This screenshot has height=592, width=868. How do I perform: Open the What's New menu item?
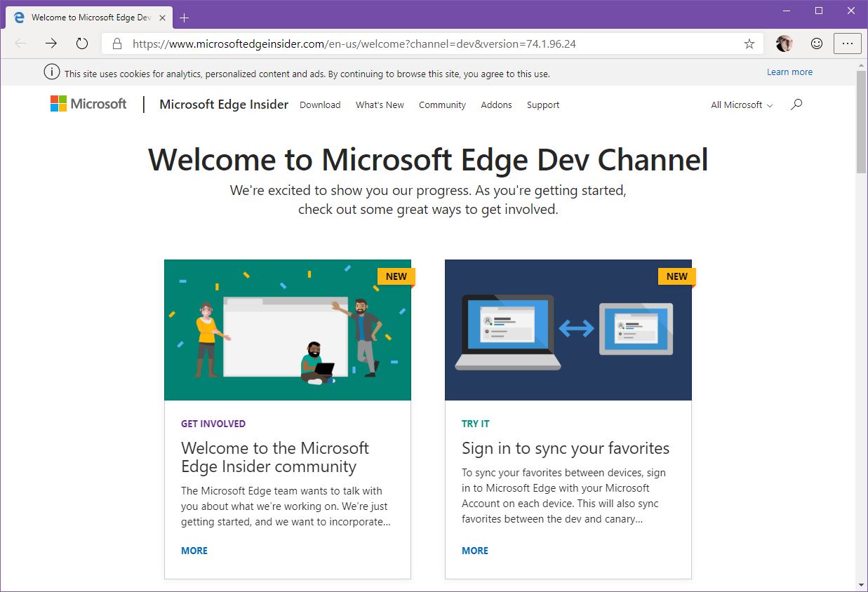click(x=380, y=105)
